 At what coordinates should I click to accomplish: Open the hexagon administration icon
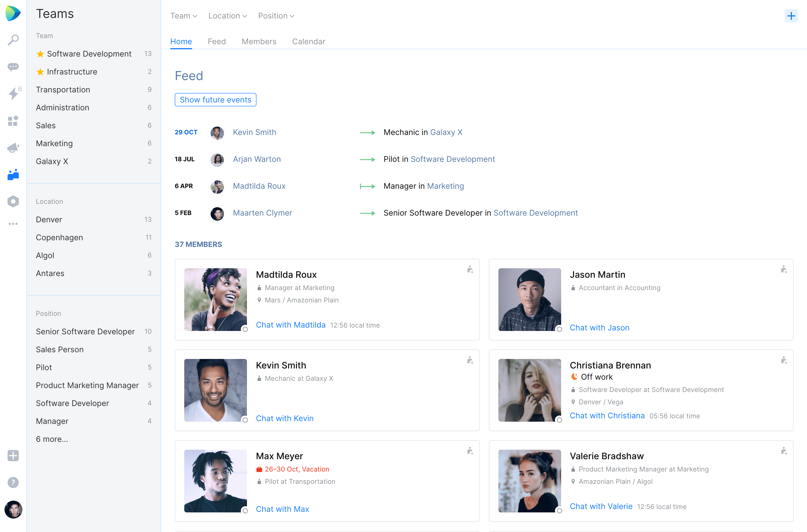click(13, 201)
